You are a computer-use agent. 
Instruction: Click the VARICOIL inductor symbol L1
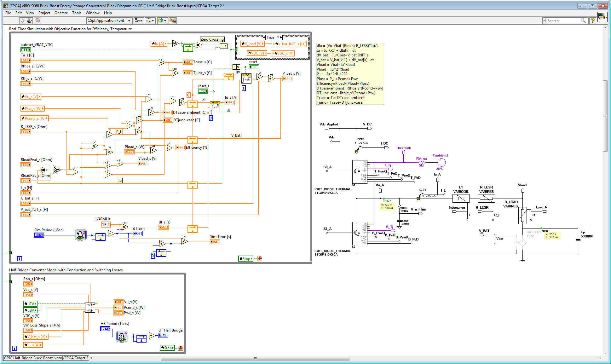click(461, 198)
